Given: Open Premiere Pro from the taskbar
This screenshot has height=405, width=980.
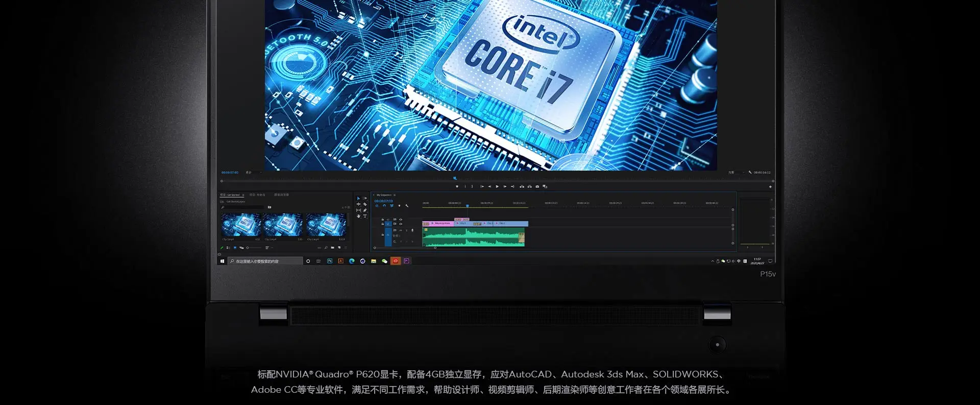Looking at the screenshot, I should pos(407,261).
